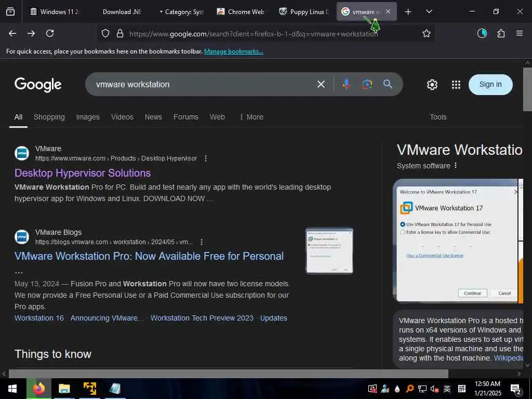This screenshot has width=532, height=399.
Task: Open options for VMware result
Action: [206, 158]
